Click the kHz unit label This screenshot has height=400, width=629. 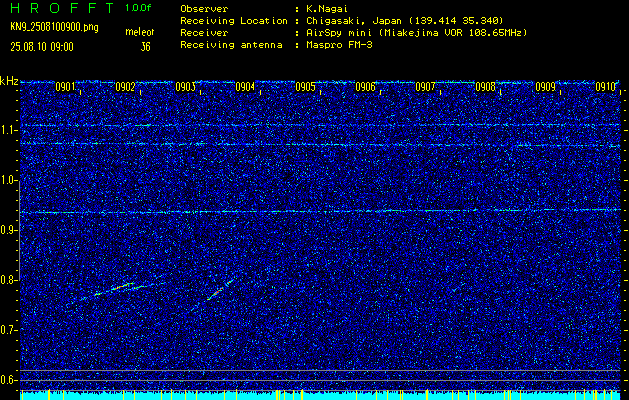pos(9,81)
